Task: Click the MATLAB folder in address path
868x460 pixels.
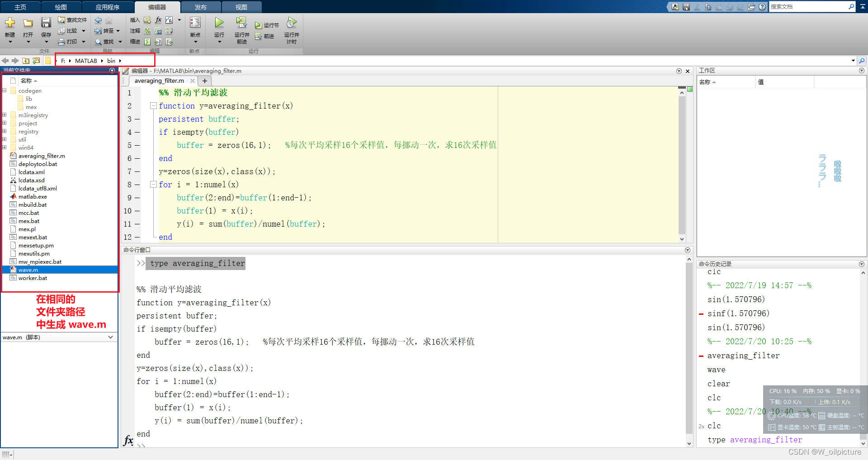Action: 86,61
